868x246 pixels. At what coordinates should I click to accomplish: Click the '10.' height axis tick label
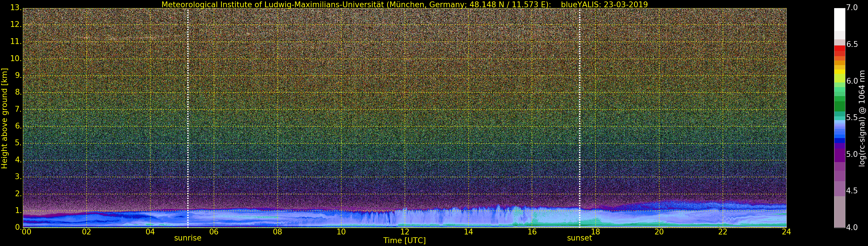pyautogui.click(x=16, y=58)
